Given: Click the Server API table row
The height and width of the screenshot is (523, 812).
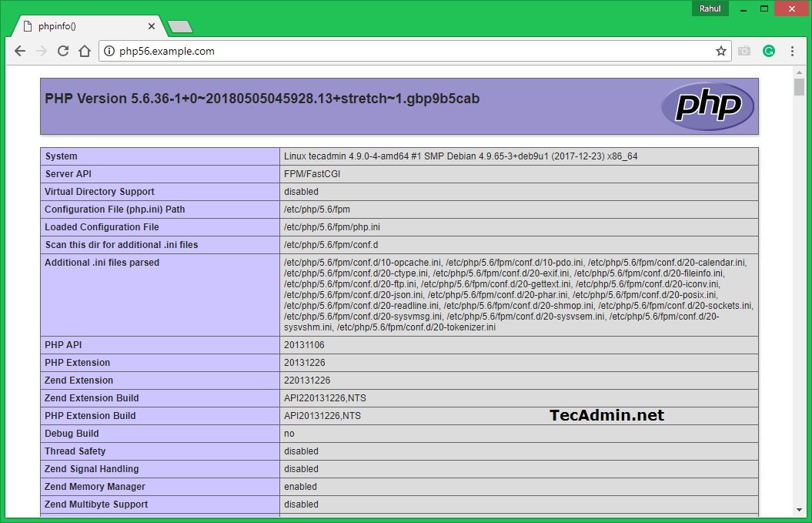Looking at the screenshot, I should tap(308, 173).
